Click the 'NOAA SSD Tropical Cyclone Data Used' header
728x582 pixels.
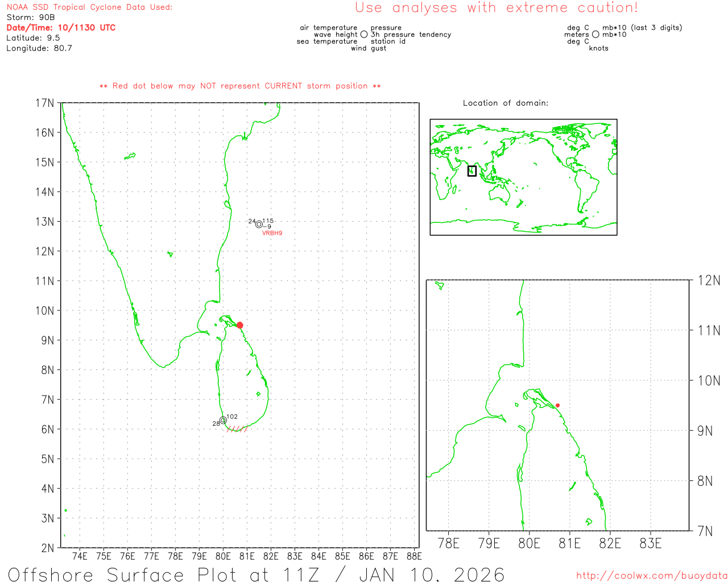89,7
